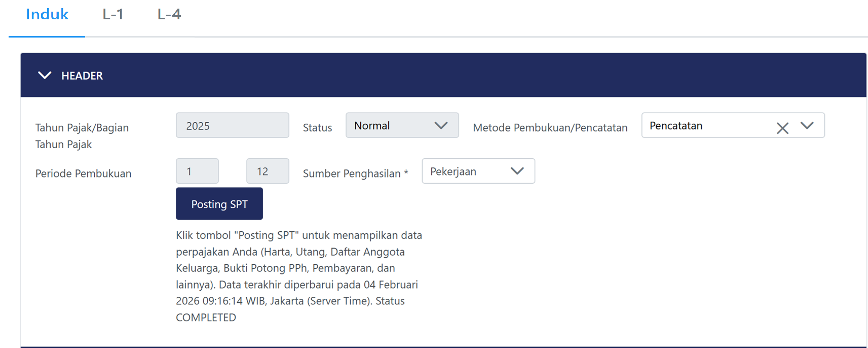Viewport: 868px width, 348px height.
Task: Click the Status dropdown arrow
Action: click(441, 126)
